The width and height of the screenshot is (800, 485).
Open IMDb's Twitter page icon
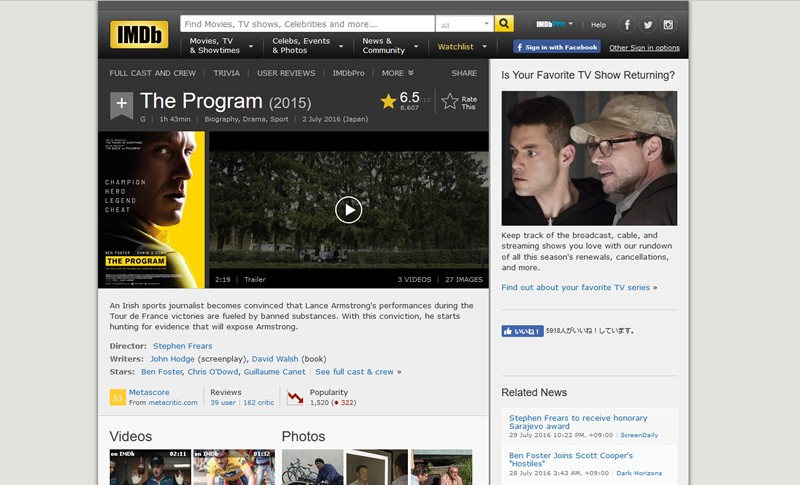click(x=647, y=24)
